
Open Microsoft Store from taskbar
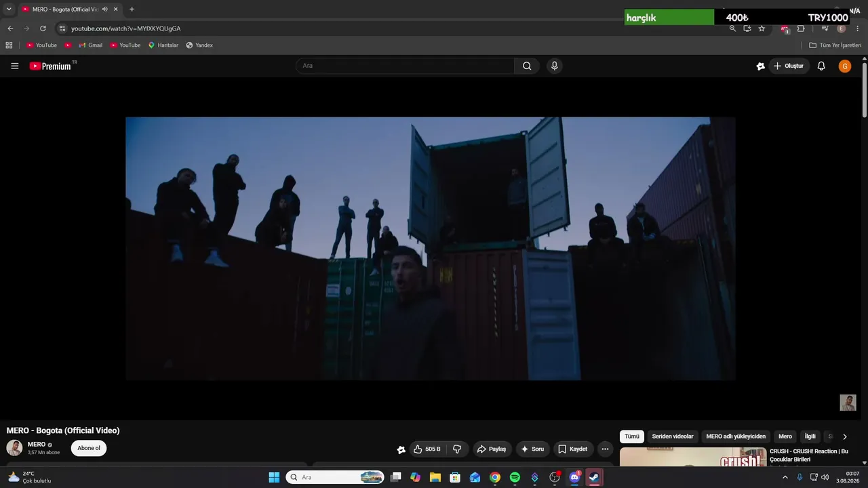(x=455, y=477)
